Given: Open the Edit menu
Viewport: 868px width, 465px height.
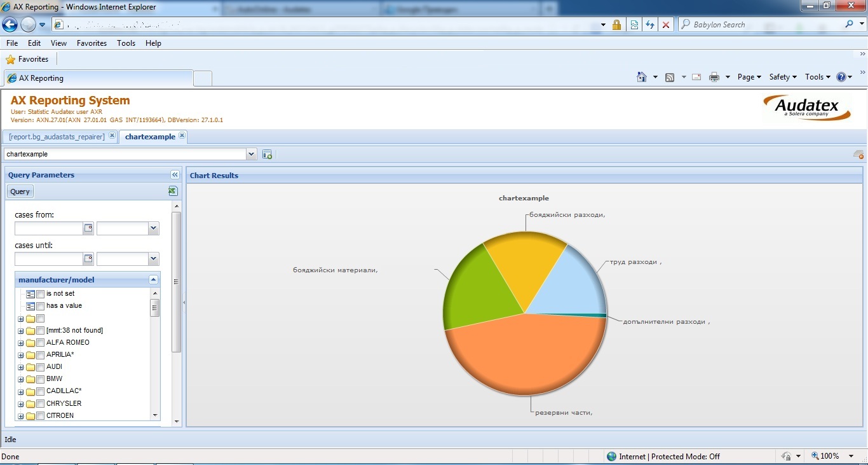Looking at the screenshot, I should pyautogui.click(x=34, y=43).
